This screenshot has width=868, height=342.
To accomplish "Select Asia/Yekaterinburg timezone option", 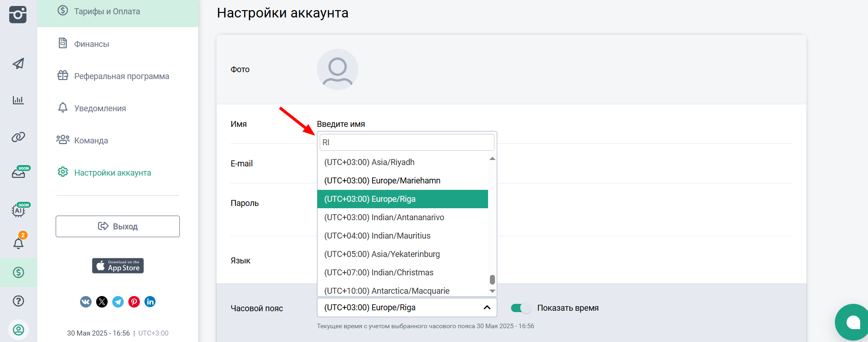I will pos(382,254).
